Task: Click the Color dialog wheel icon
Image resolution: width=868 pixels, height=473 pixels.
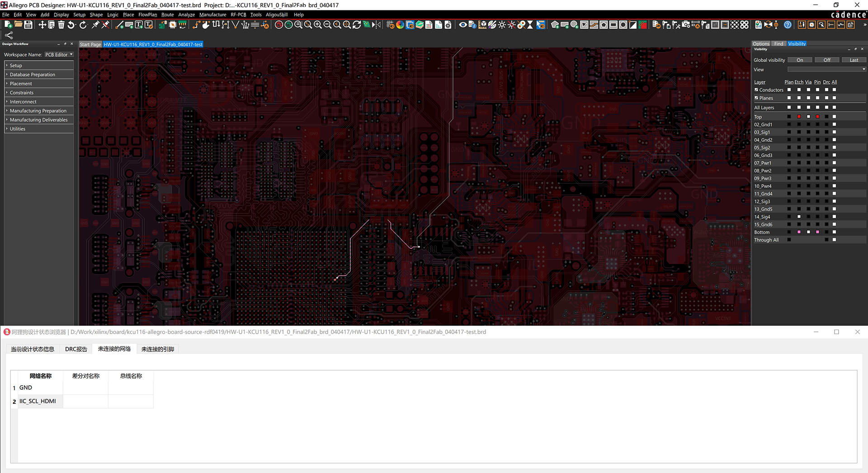Action: coord(400,24)
